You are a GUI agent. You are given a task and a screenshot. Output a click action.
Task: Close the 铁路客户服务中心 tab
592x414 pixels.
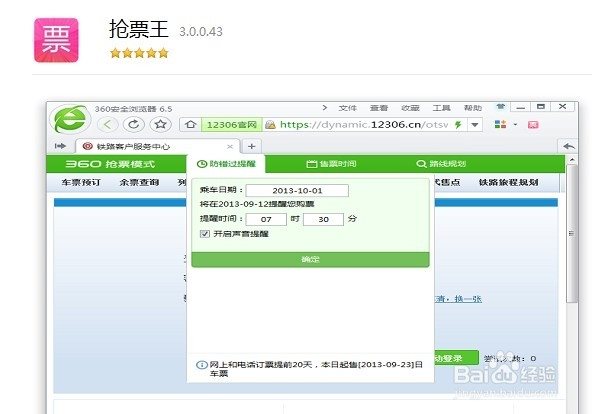point(230,146)
